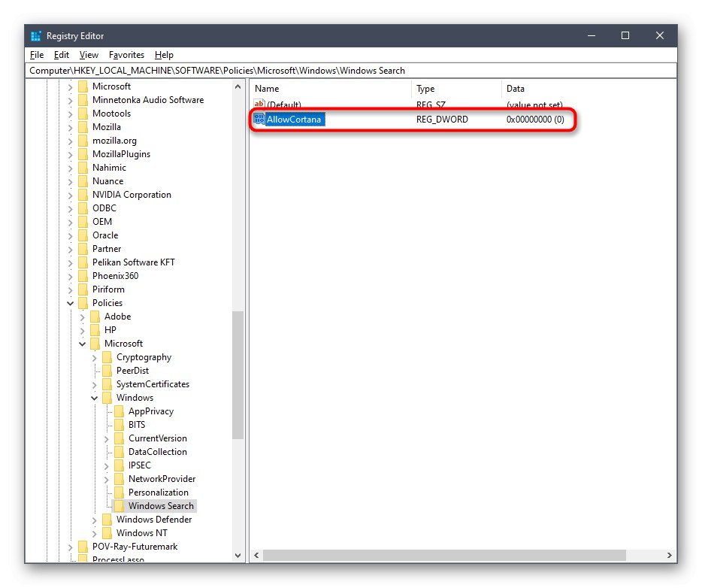Click the Type column header
Image resolution: width=702 pixels, height=588 pixels.
pyautogui.click(x=456, y=89)
